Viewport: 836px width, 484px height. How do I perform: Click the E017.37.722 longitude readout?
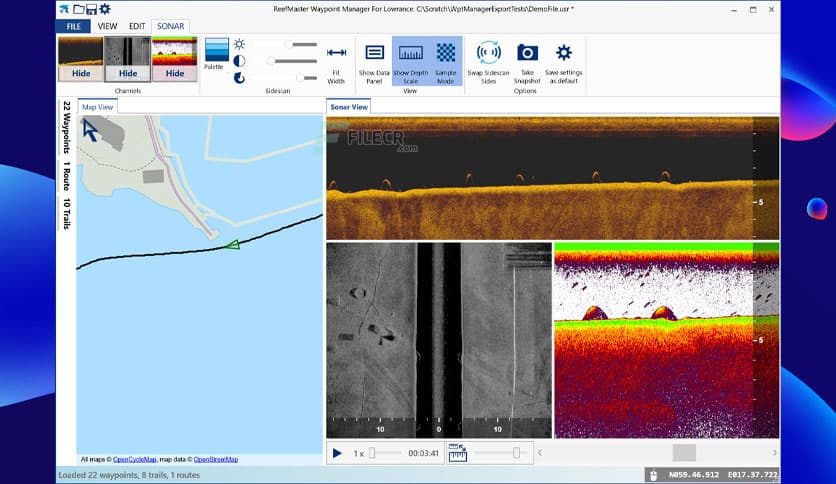coord(752,475)
